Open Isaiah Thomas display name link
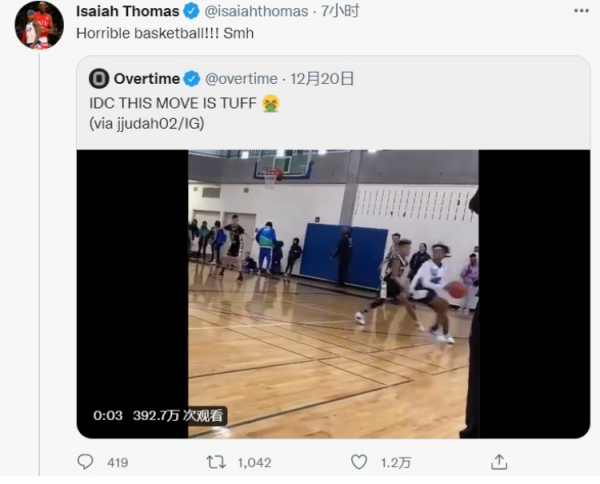This screenshot has height=484, width=600. pyautogui.click(x=126, y=11)
